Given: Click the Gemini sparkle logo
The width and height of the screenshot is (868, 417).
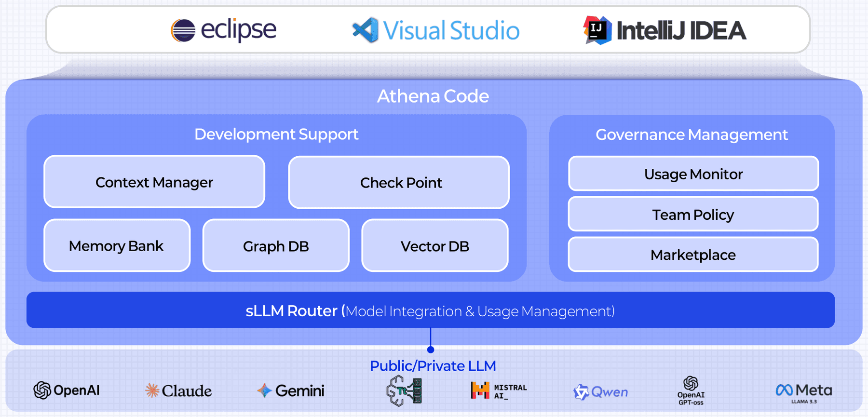Looking at the screenshot, I should click(x=265, y=390).
